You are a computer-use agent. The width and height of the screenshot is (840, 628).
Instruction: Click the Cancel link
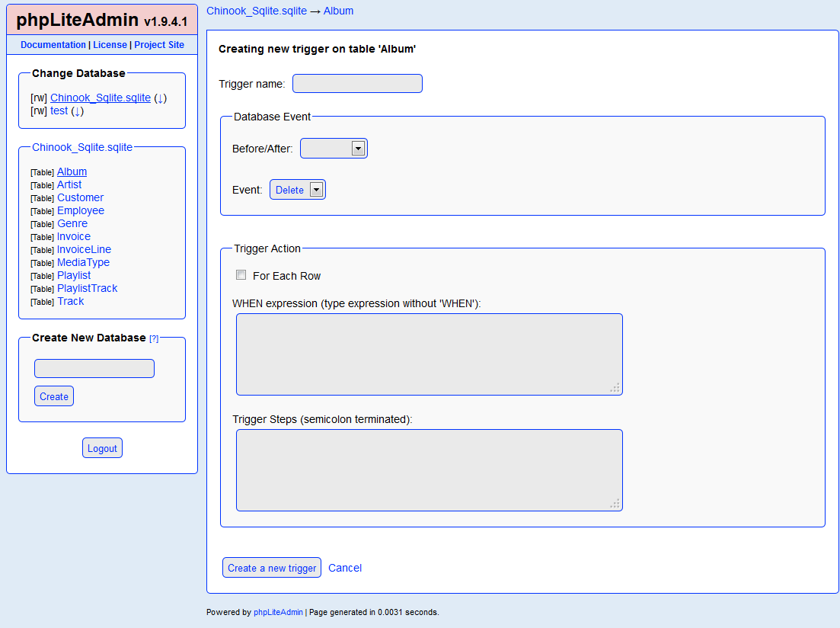pyautogui.click(x=345, y=568)
